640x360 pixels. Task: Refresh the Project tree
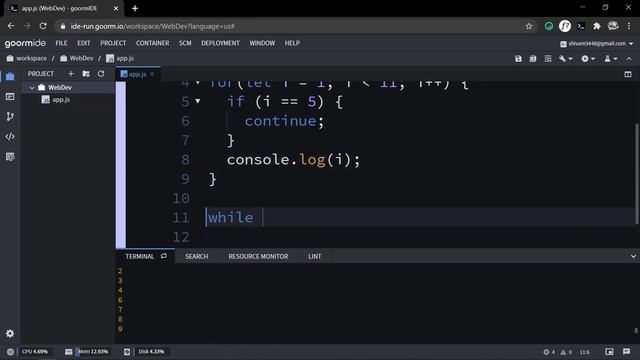pyautogui.click(x=101, y=73)
